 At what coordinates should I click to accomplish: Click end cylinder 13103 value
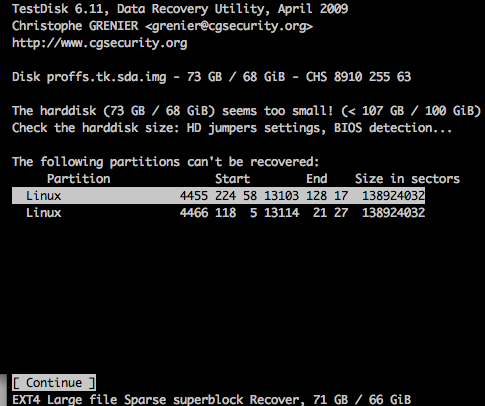281,196
